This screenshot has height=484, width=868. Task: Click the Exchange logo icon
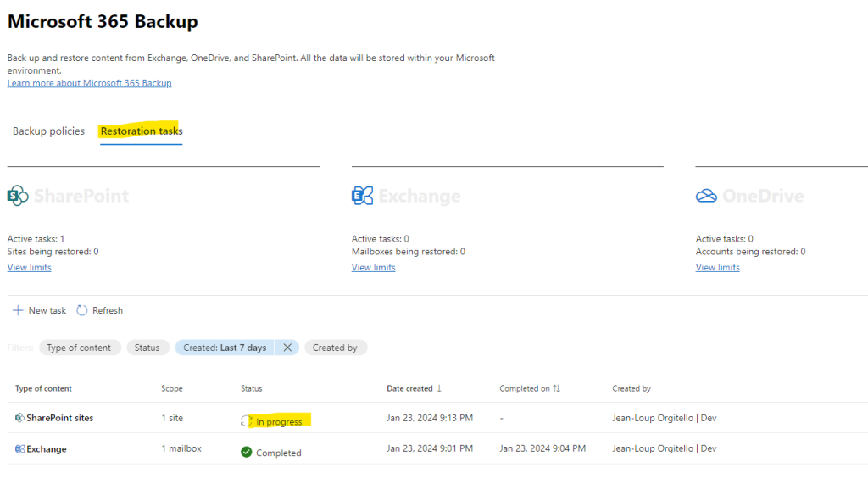coord(362,196)
